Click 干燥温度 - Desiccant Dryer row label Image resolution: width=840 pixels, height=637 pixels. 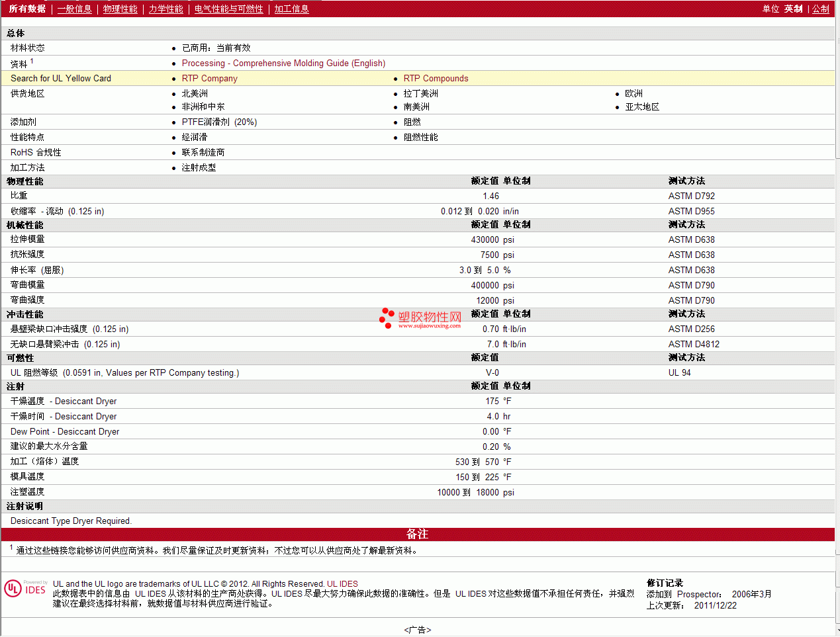click(64, 401)
